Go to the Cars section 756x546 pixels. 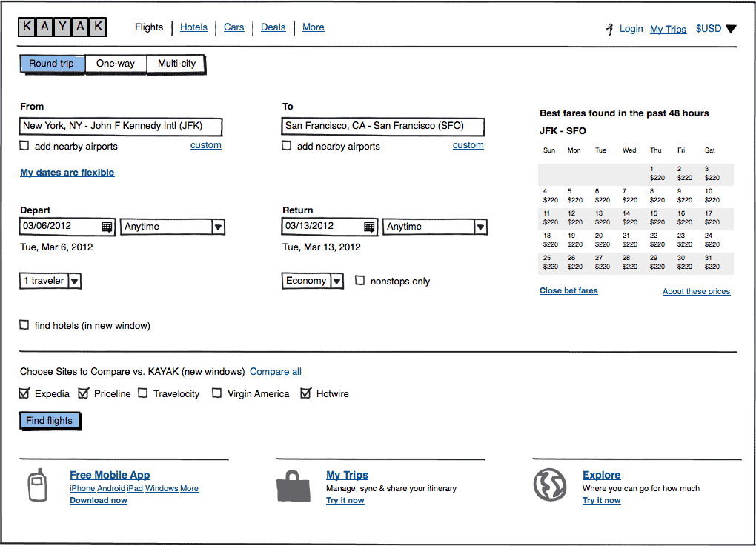point(233,27)
